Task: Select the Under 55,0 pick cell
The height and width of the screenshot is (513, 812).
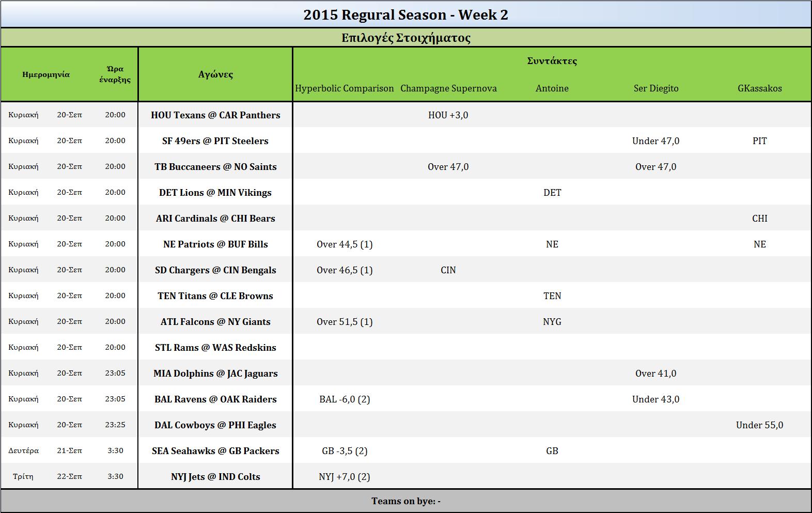Action: tap(760, 425)
